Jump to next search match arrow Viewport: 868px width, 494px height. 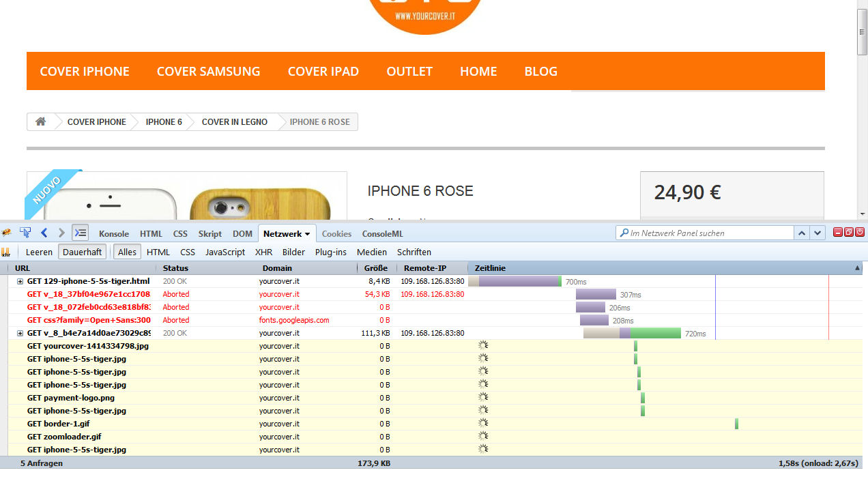818,233
